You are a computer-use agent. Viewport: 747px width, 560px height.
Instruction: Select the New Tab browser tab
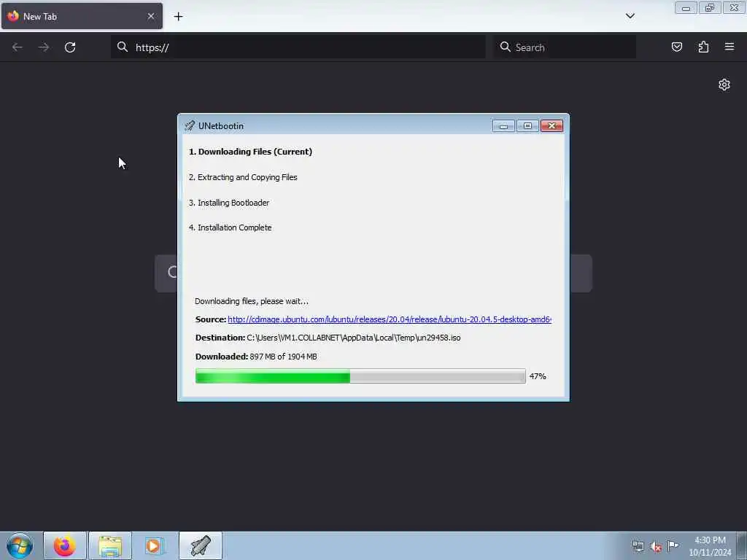(x=82, y=16)
